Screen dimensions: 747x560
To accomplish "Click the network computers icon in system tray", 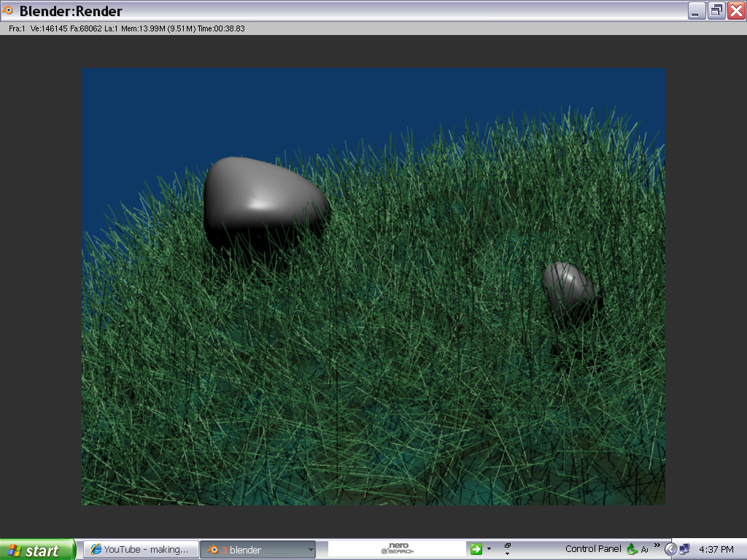I will (684, 549).
